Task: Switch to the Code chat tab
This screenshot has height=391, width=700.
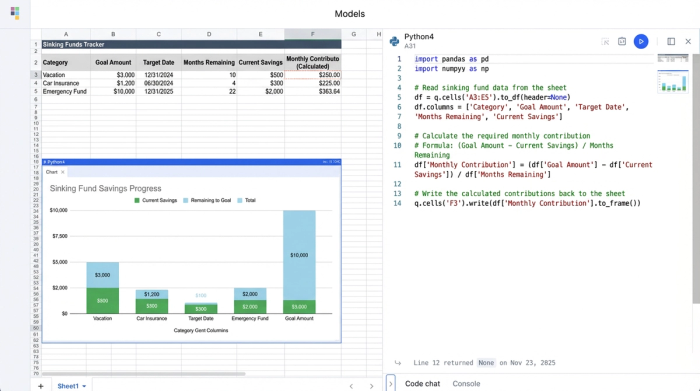Action: [x=422, y=383]
